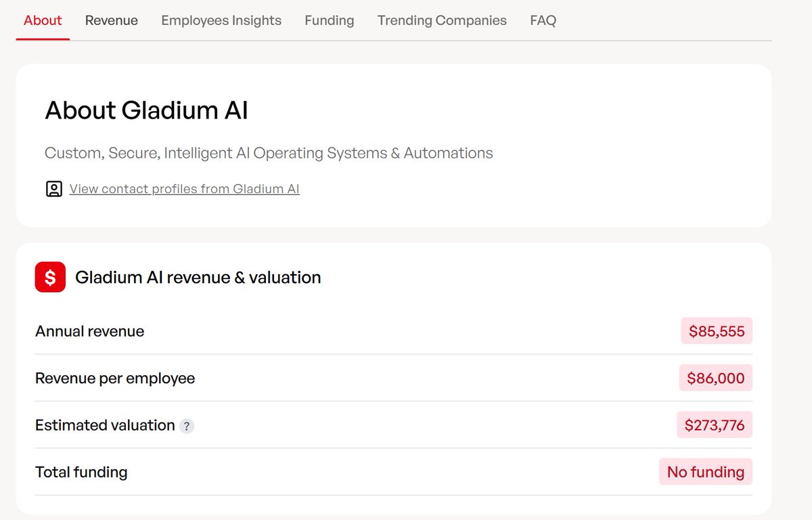The width and height of the screenshot is (812, 520).
Task: Click the $86,000 revenue per employee badge
Action: [x=716, y=378]
